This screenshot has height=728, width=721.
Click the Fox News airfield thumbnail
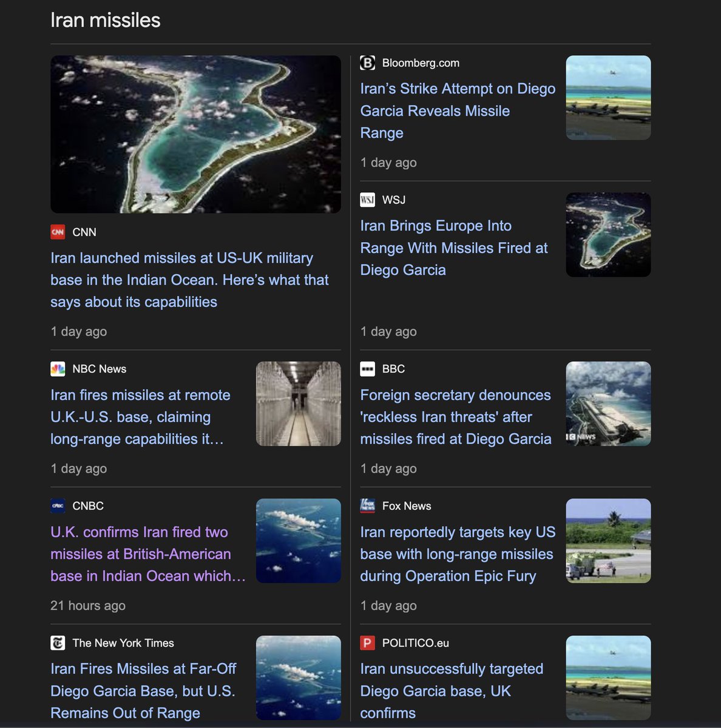608,541
